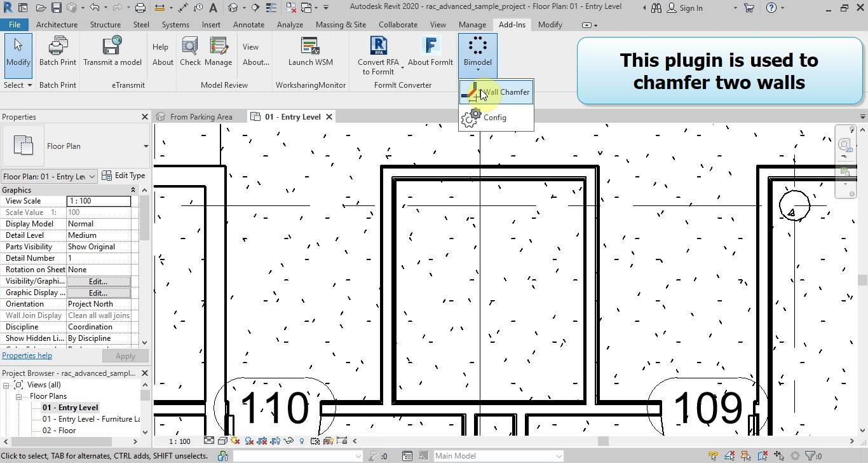Viewport: 868px width, 463px height.
Task: Toggle Reveal Hidden Elements lightbulb
Action: 302,441
